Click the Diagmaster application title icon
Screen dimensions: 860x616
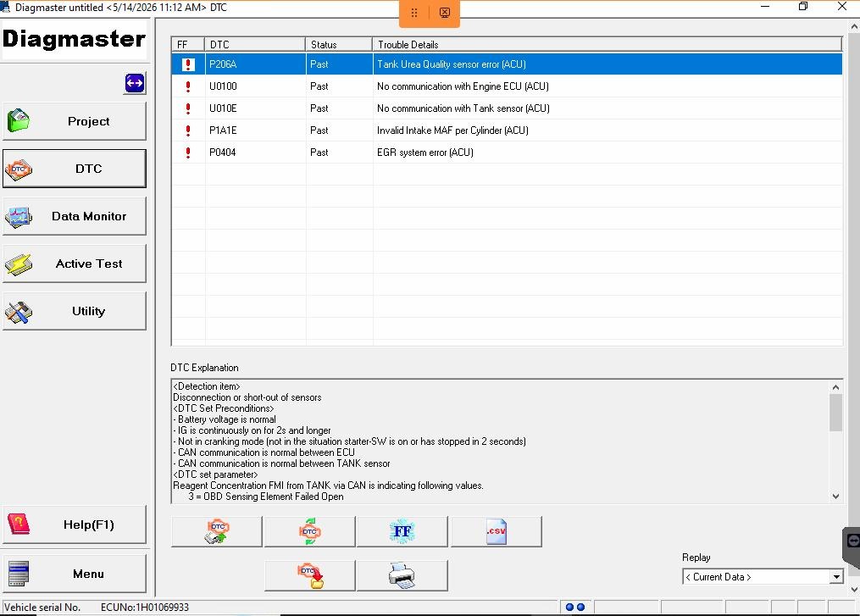[5, 7]
